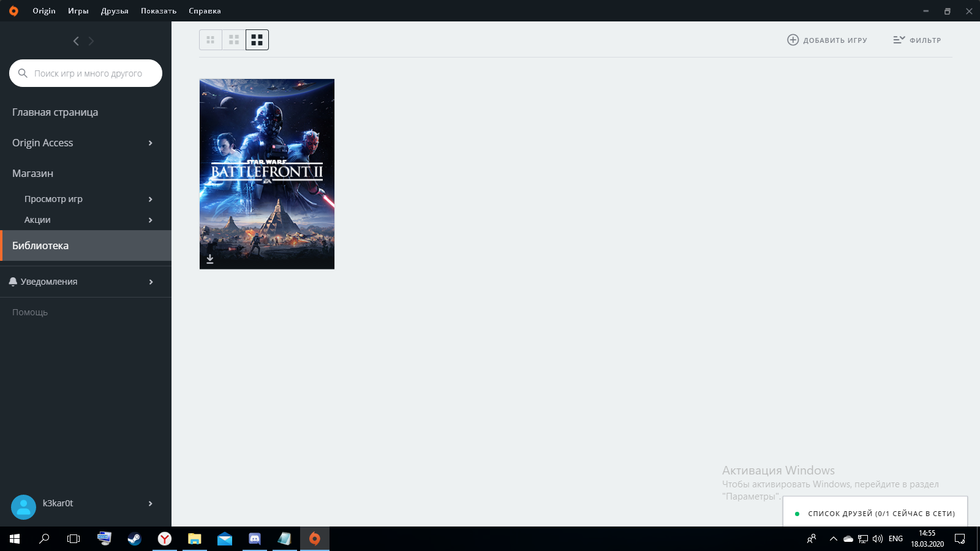
Task: Open Yandex Browser from the taskbar
Action: 165,539
